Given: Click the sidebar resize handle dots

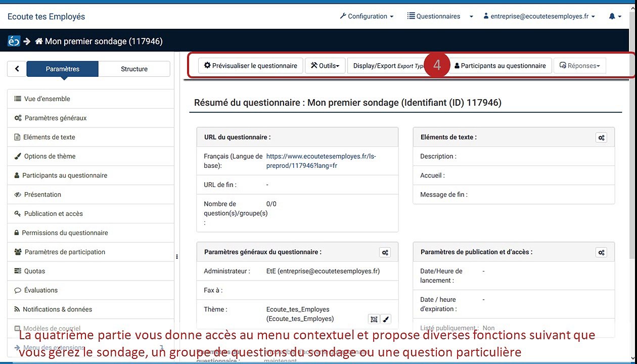Looking at the screenshot, I should point(177,257).
